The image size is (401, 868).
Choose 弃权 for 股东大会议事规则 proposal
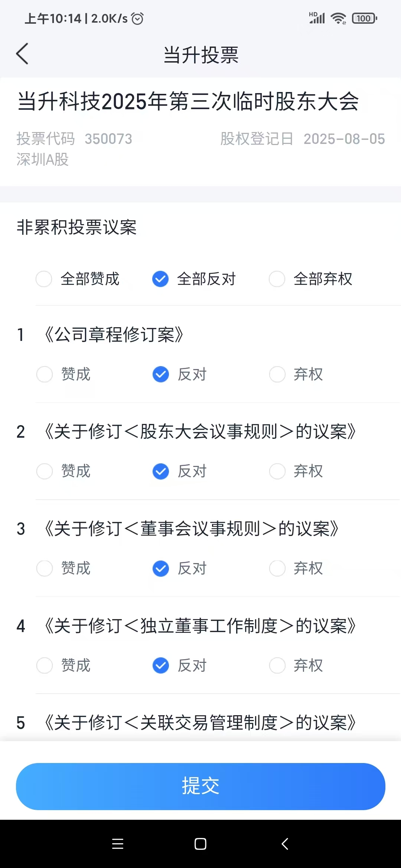click(296, 471)
